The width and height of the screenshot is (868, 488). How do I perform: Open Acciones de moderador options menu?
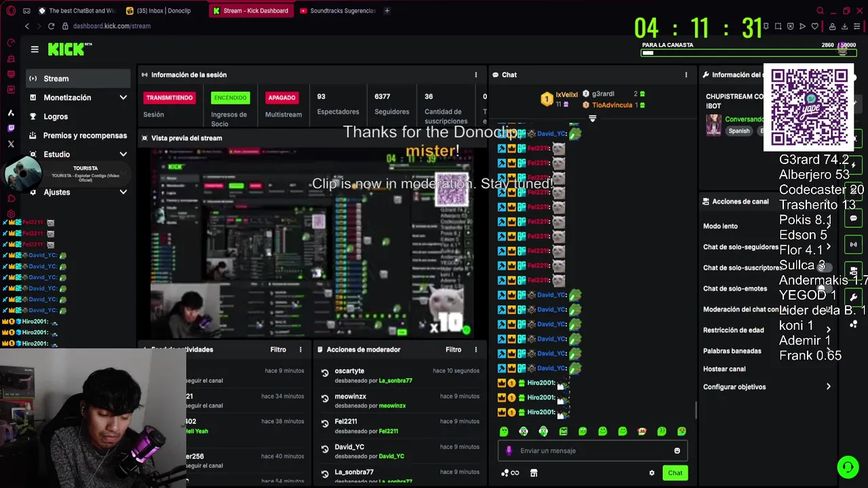475,350
